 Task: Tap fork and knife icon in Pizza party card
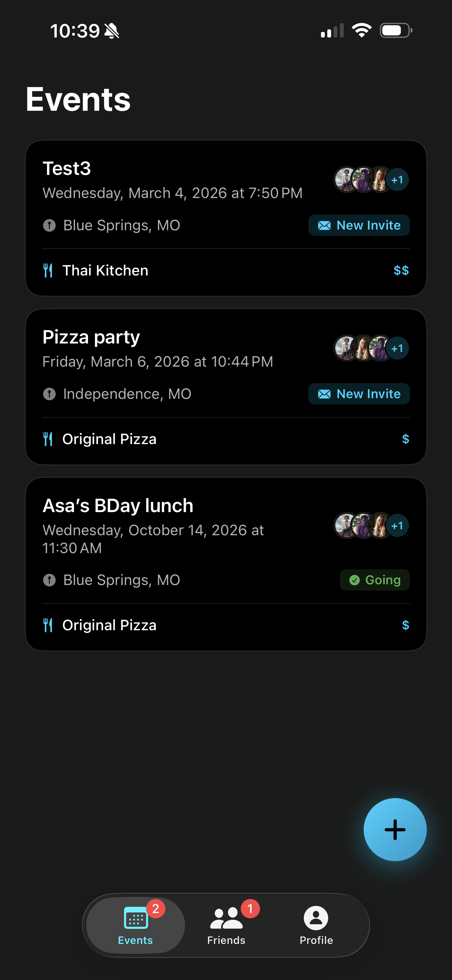48,439
